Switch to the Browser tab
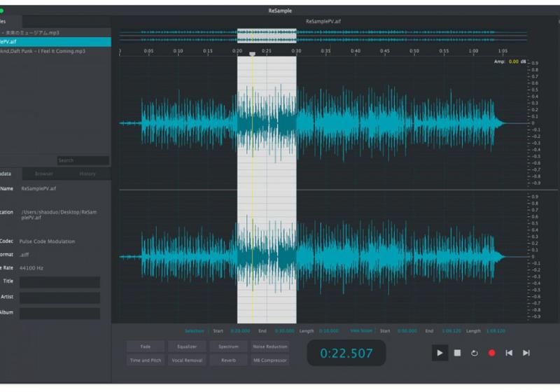Screen dimensions: 560x392 [x=44, y=174]
